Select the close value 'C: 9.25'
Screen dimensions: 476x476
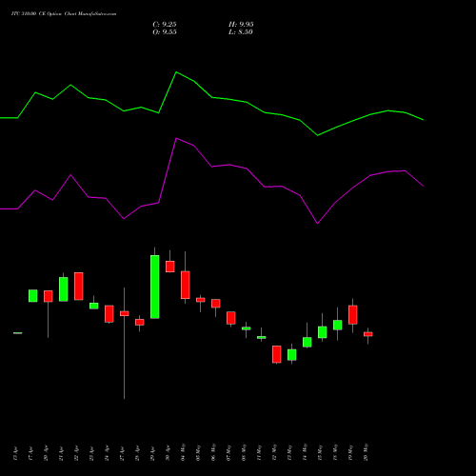coord(165,25)
